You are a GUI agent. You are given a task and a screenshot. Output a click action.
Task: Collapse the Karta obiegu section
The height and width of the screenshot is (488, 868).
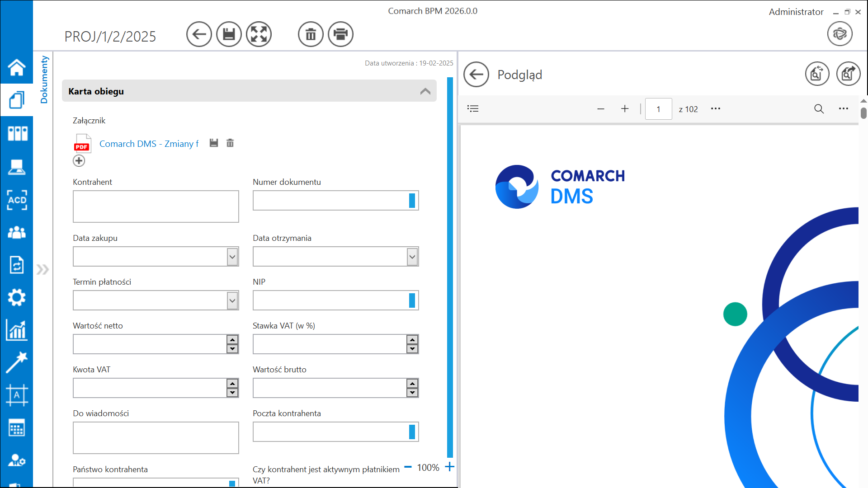click(425, 91)
